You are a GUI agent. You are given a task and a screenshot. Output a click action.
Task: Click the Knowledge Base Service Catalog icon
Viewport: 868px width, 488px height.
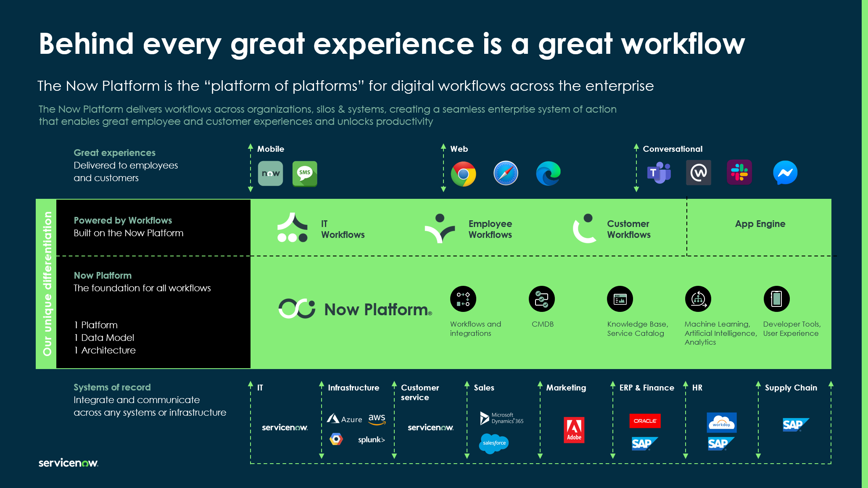pyautogui.click(x=620, y=299)
